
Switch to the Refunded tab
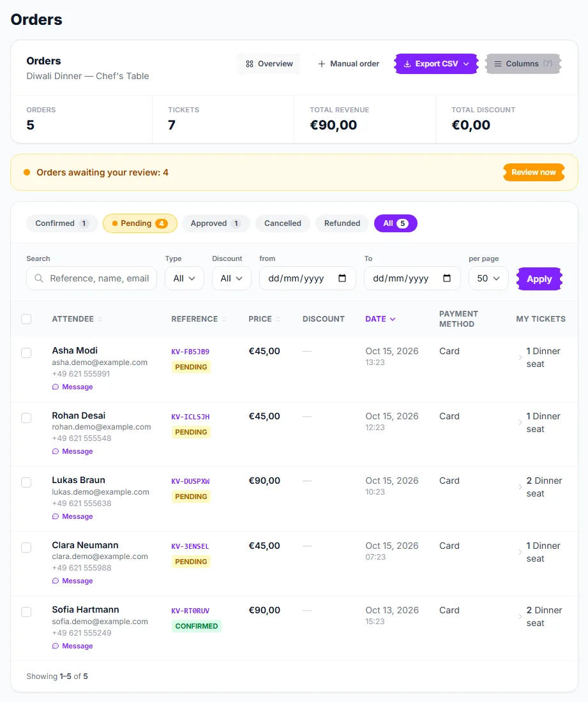click(x=342, y=223)
